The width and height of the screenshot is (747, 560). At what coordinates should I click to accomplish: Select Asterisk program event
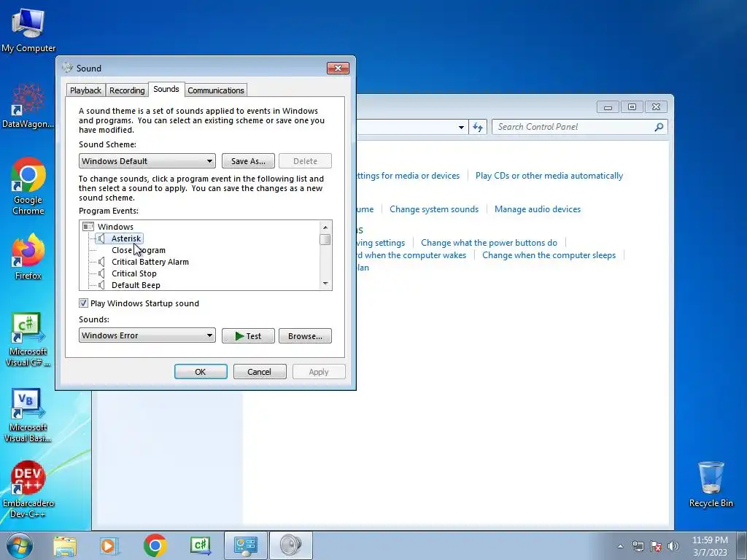point(126,238)
